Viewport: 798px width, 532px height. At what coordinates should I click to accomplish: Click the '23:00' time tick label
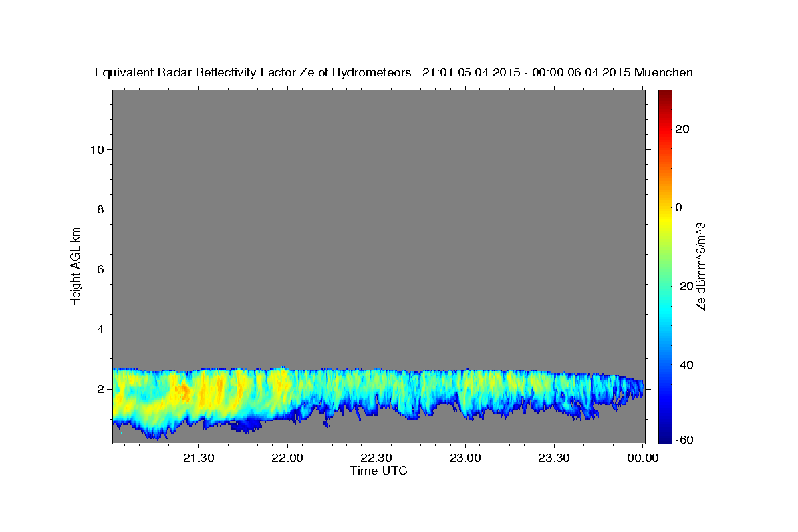click(465, 458)
